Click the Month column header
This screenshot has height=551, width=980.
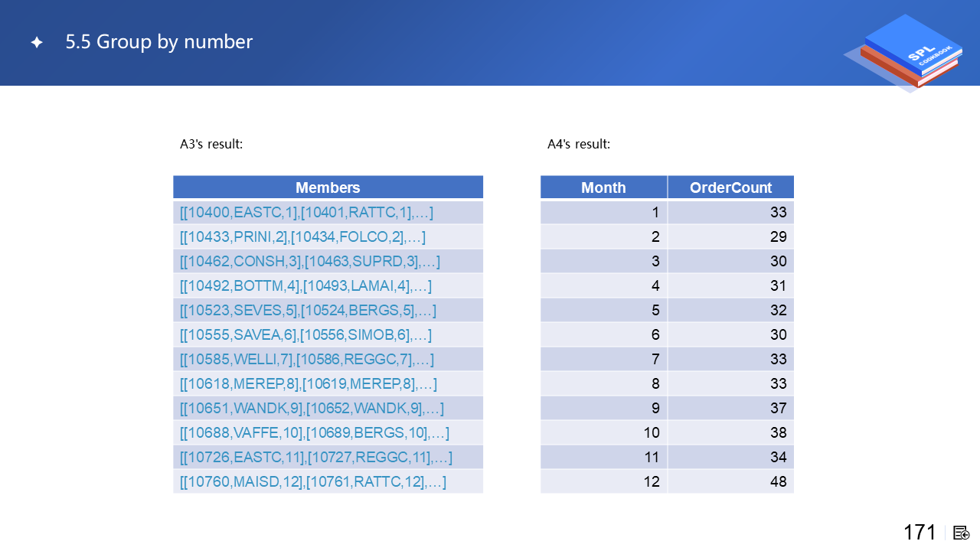[x=603, y=187]
